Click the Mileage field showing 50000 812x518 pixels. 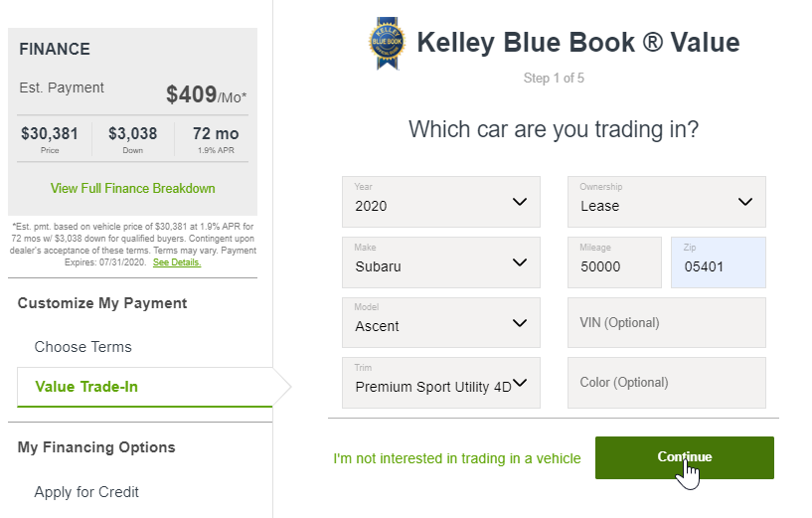coord(614,262)
